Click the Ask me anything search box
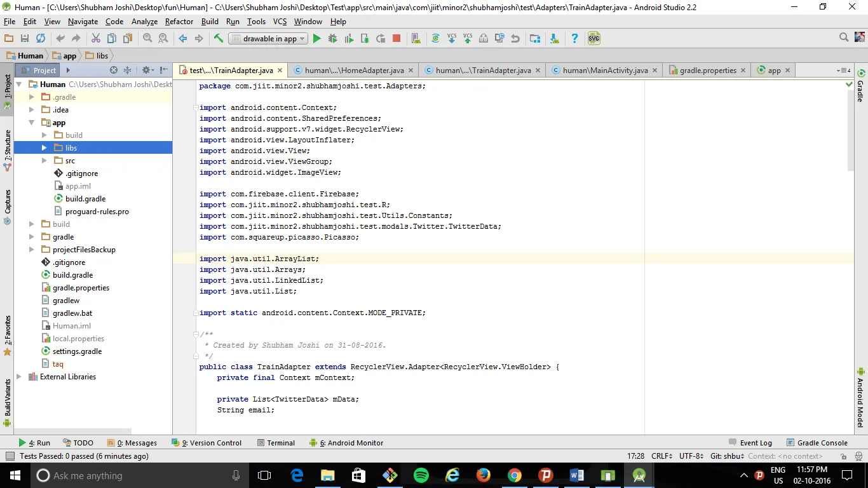The image size is (868, 488). coord(140,475)
